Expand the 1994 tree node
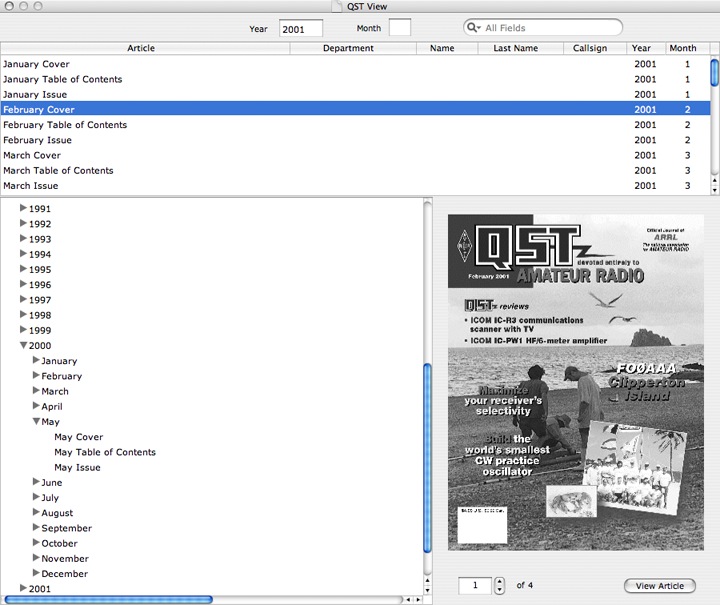The width and height of the screenshot is (720, 605). click(x=23, y=253)
